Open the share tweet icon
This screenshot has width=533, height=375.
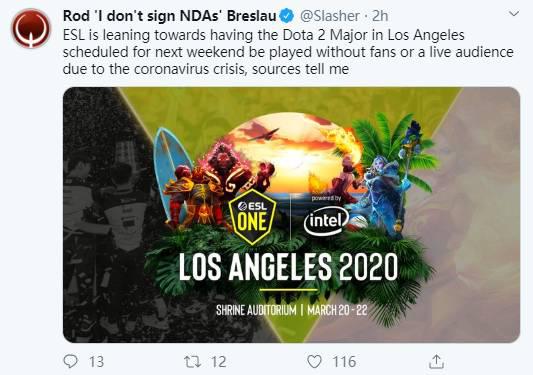[x=436, y=361]
